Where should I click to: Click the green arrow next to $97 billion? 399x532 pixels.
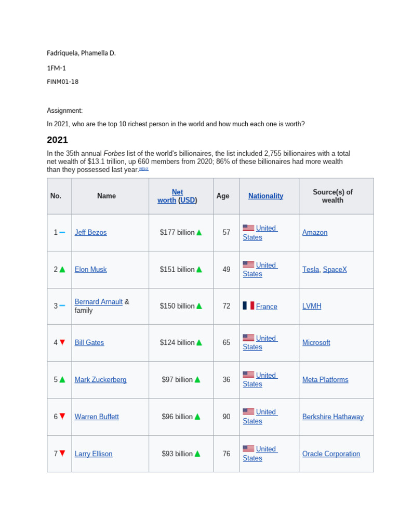(197, 380)
